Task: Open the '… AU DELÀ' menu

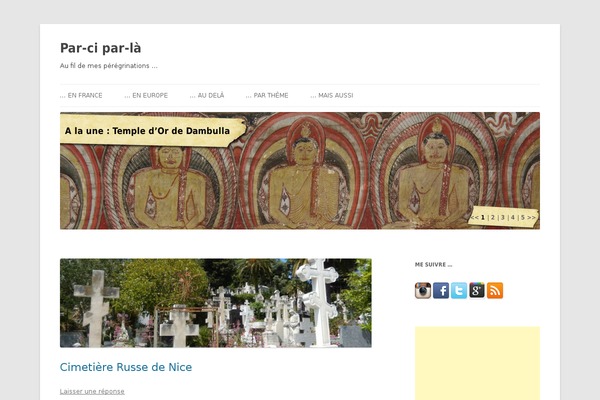Action: pyautogui.click(x=207, y=95)
